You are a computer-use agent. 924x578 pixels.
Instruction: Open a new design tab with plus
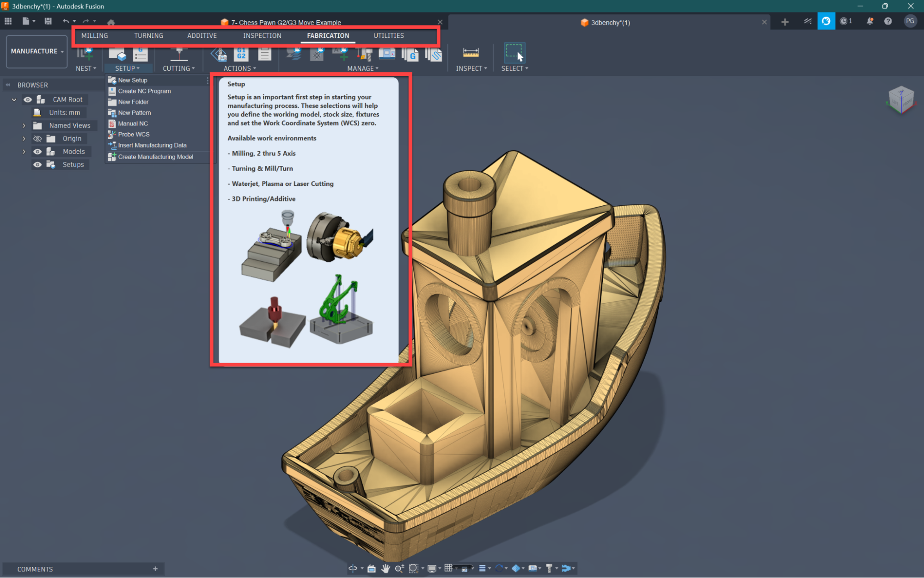pos(784,22)
